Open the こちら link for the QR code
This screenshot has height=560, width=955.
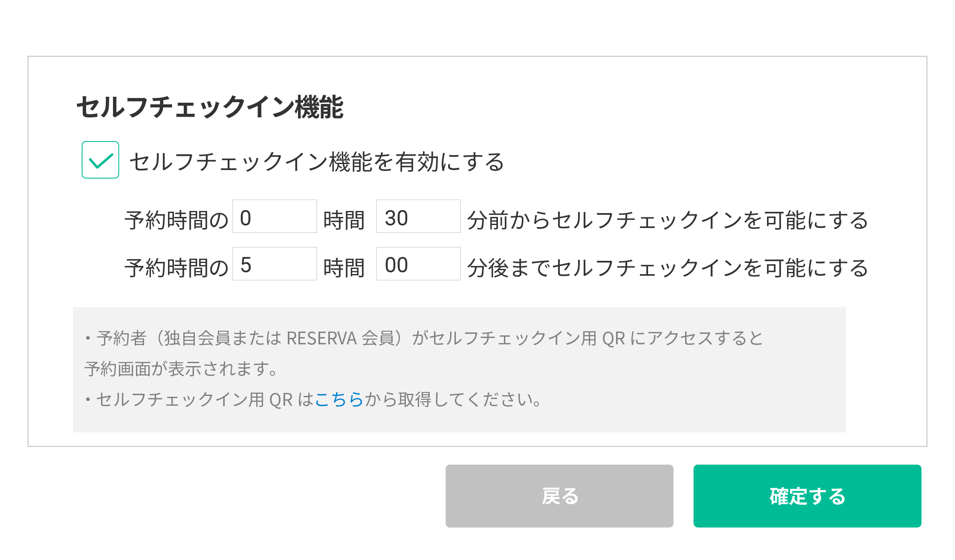(339, 400)
